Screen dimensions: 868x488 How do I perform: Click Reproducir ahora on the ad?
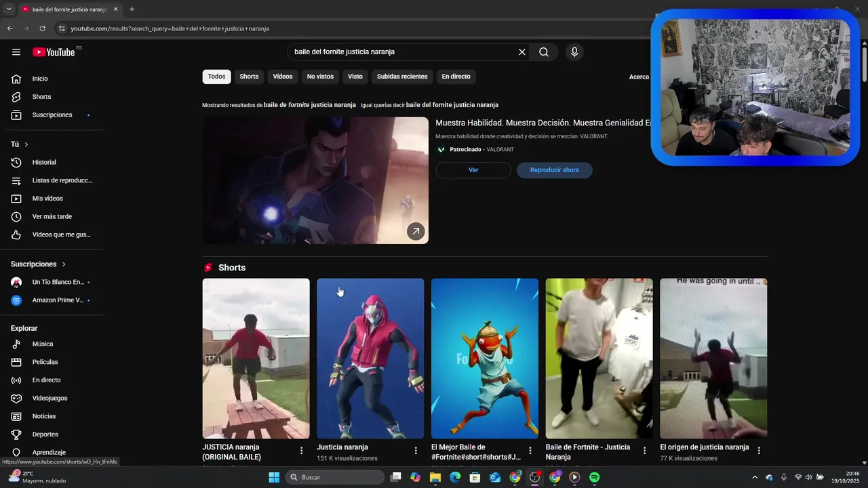click(555, 170)
